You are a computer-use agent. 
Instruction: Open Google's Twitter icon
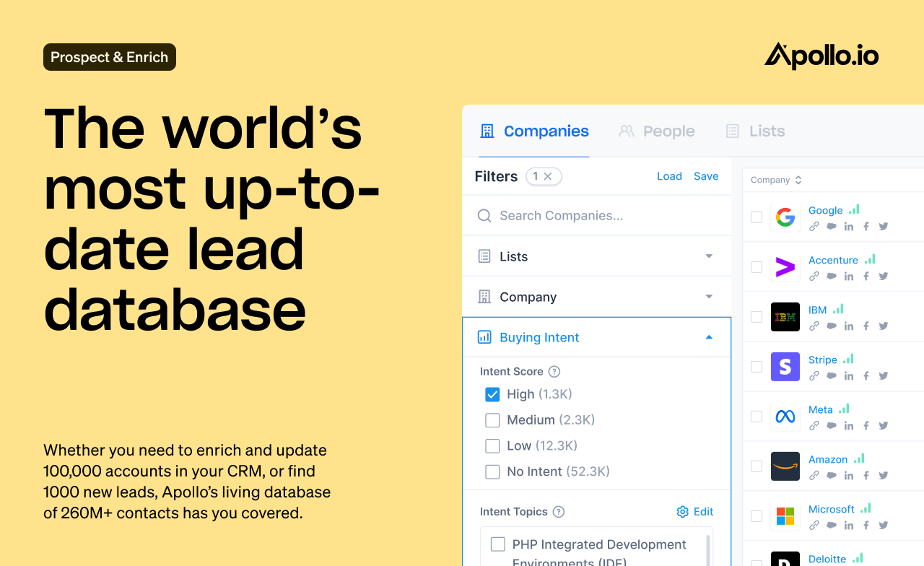pos(884,226)
